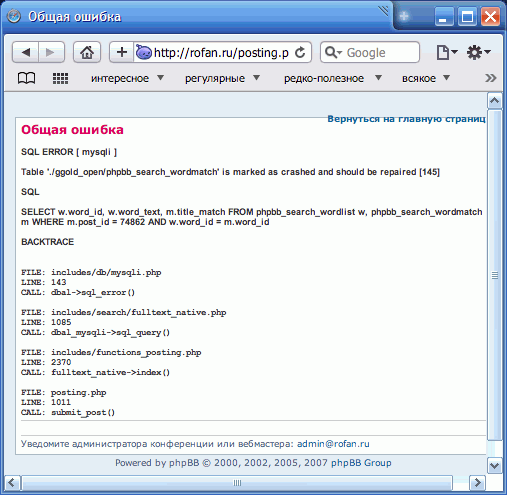Open Top Sites grid icon
This screenshot has height=495, width=507.
(60, 79)
